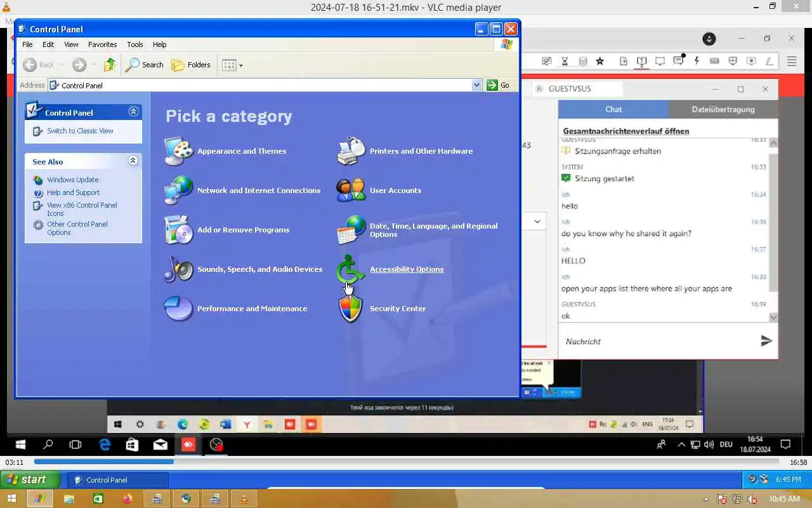This screenshot has width=812, height=508.
Task: Click the Help and Support link
Action: (73, 192)
